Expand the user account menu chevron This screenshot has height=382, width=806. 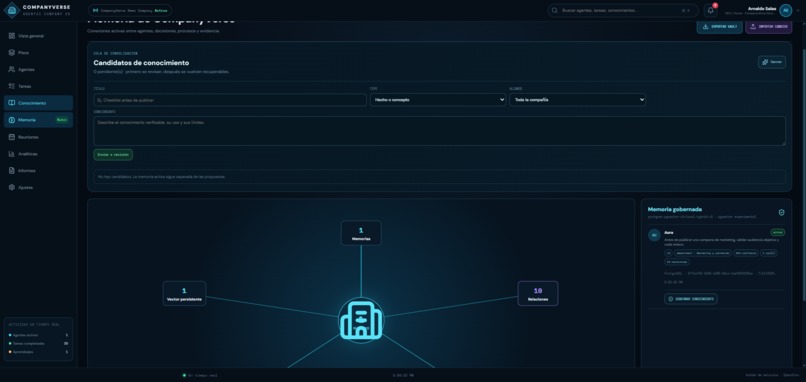(x=798, y=10)
